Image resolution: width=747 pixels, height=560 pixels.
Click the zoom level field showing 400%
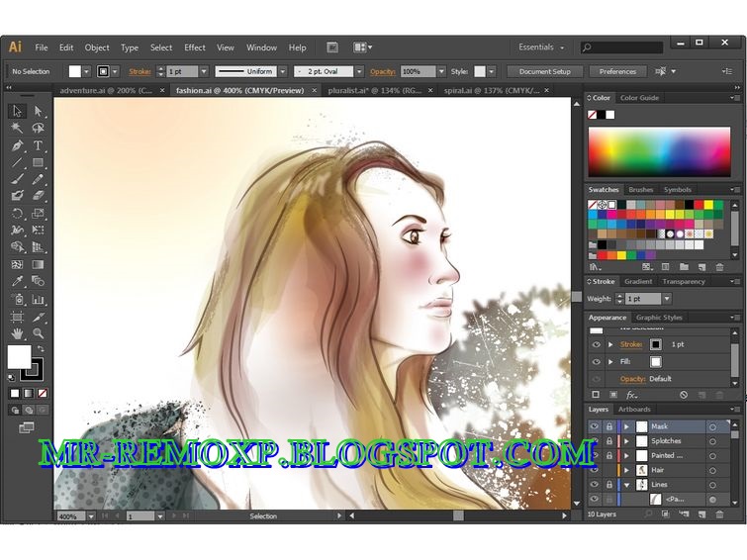70,516
